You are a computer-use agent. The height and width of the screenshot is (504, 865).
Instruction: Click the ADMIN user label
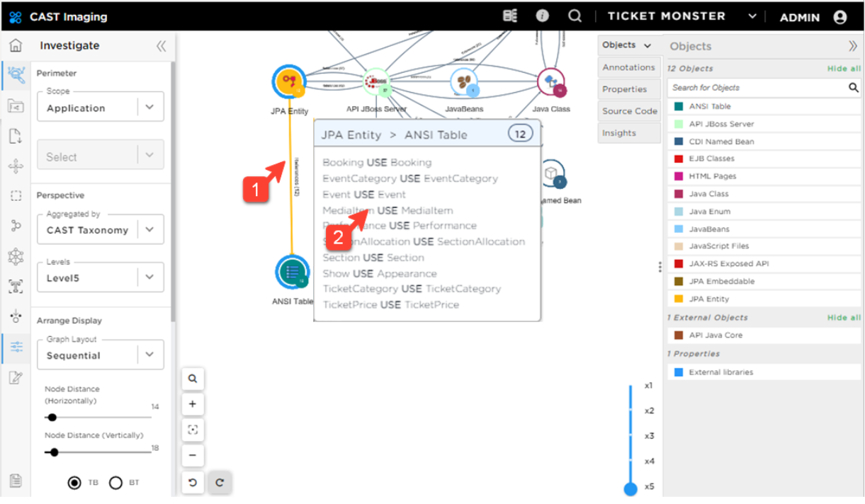pyautogui.click(x=800, y=18)
